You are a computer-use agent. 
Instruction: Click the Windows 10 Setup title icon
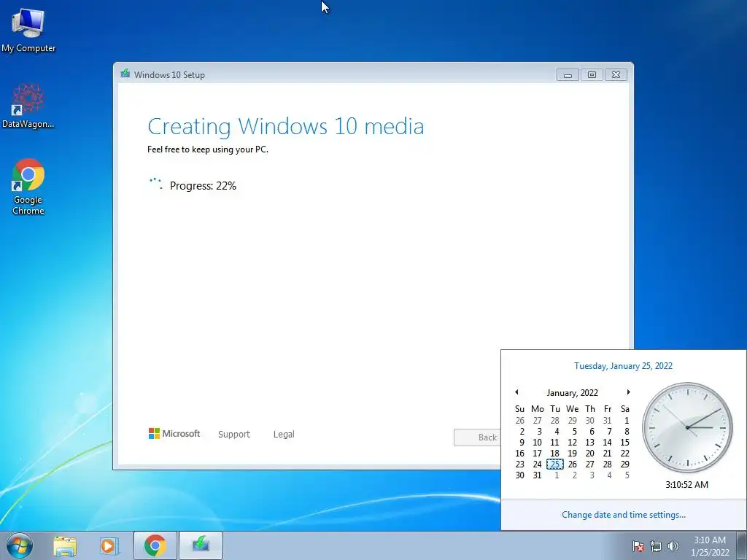pyautogui.click(x=125, y=74)
